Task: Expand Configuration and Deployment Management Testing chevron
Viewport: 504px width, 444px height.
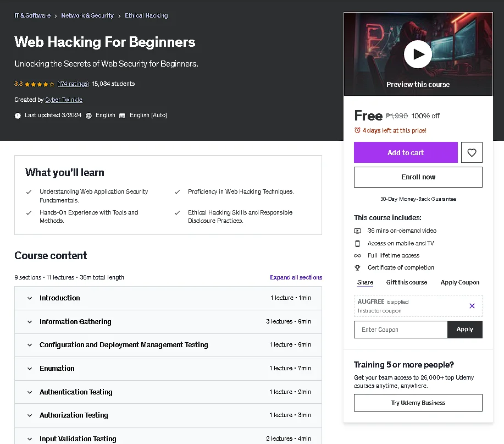Action: click(x=30, y=345)
